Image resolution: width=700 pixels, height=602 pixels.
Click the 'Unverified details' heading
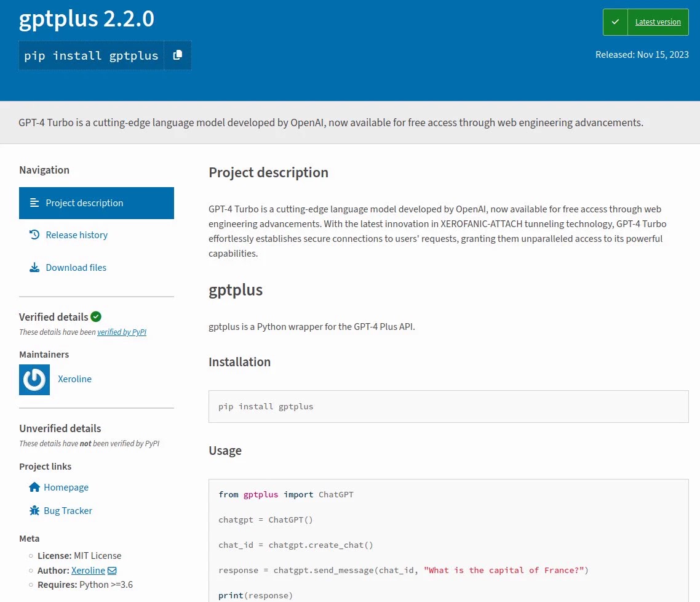coord(60,428)
